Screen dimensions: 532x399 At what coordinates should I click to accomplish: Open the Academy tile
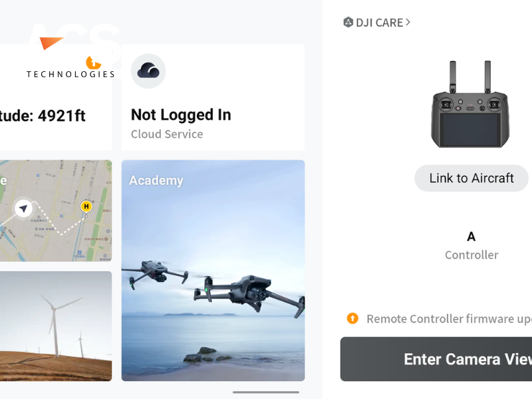(x=213, y=271)
